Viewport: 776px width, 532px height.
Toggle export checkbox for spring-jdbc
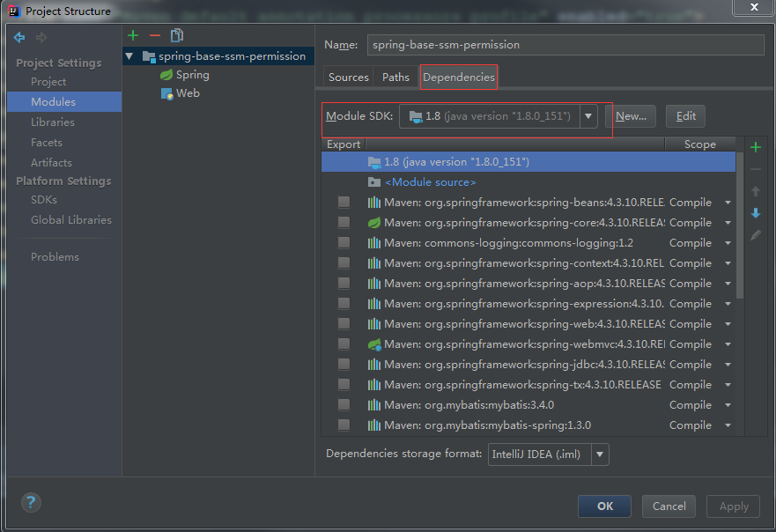(x=344, y=365)
